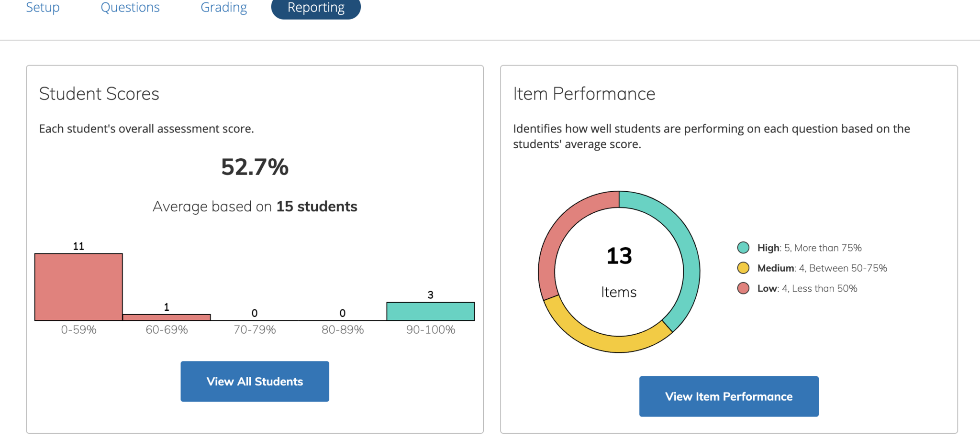This screenshot has height=448, width=980.
Task: Click the teal High legend dot
Action: [x=743, y=248]
